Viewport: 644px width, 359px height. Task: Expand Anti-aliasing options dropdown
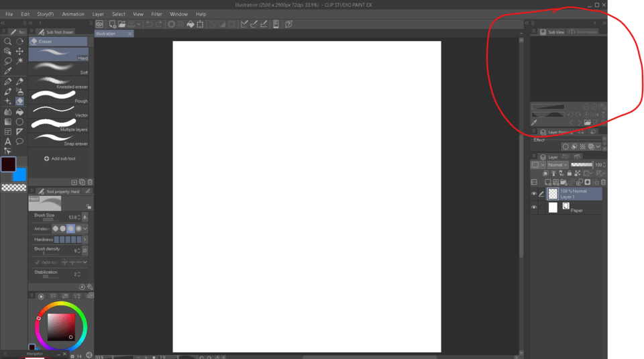(x=85, y=228)
